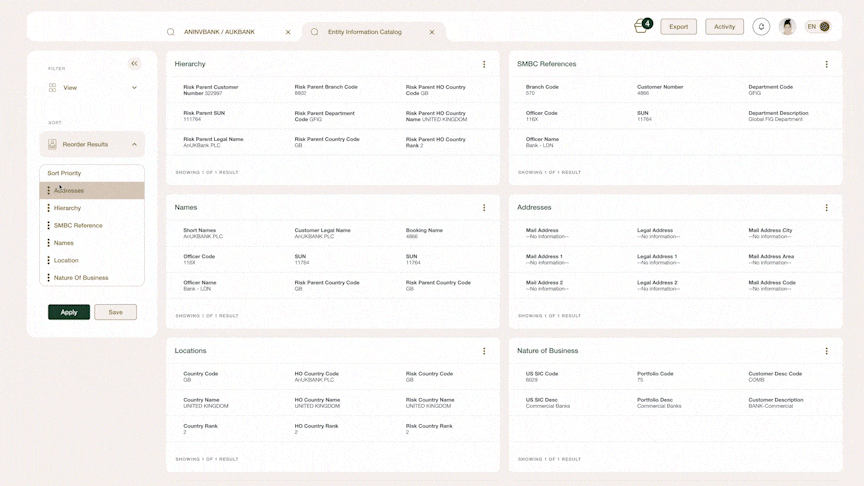This screenshot has width=864, height=486.
Task: Click Risk Parent Legal Name field
Action: point(213,142)
